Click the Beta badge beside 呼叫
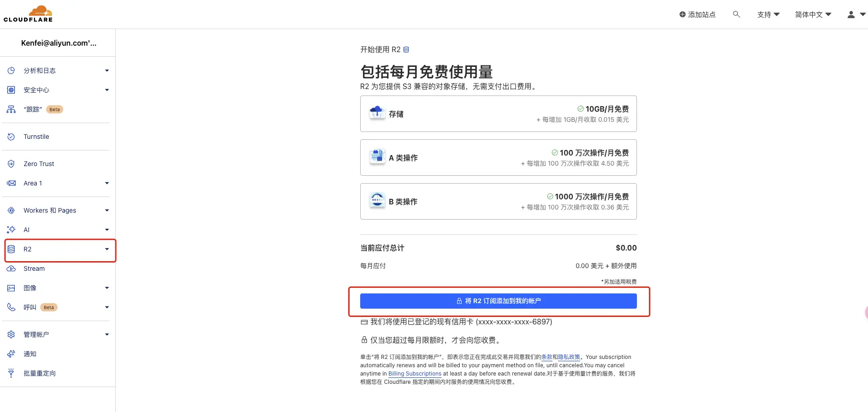This screenshot has height=412, width=868. point(48,307)
